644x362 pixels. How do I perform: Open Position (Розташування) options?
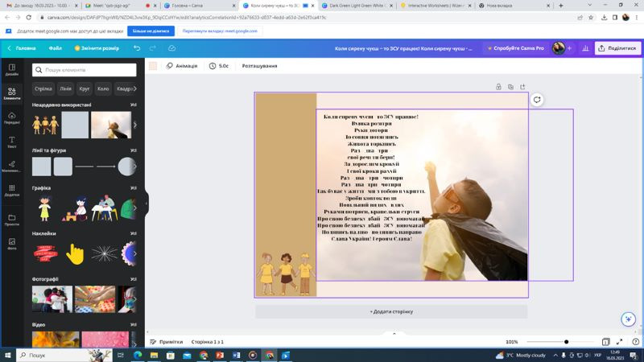259,66
